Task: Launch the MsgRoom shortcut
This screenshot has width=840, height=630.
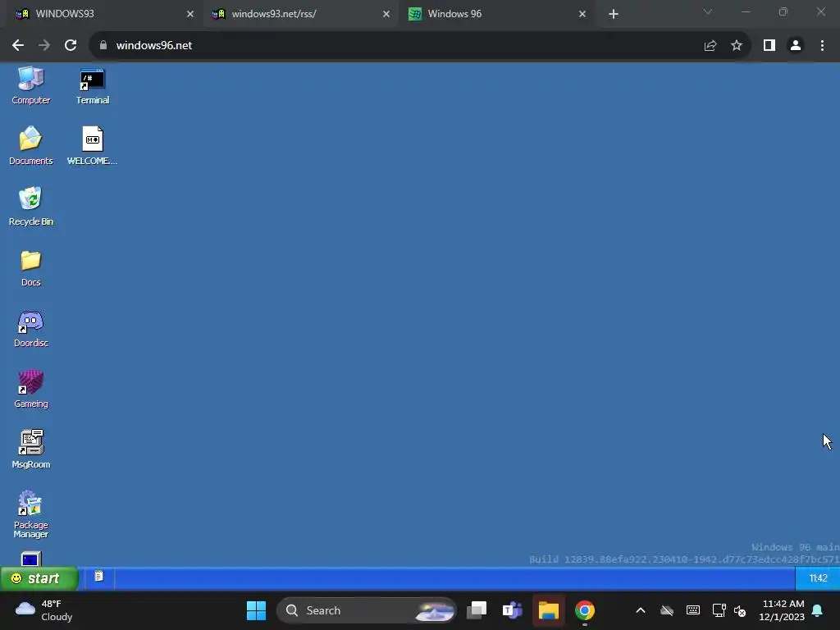Action: 30,450
